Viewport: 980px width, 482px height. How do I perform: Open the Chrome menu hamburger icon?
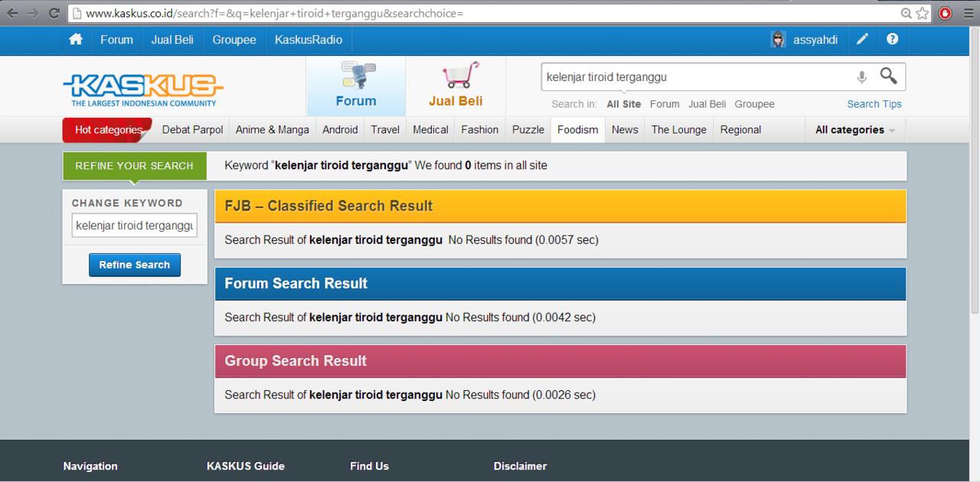pos(969,13)
